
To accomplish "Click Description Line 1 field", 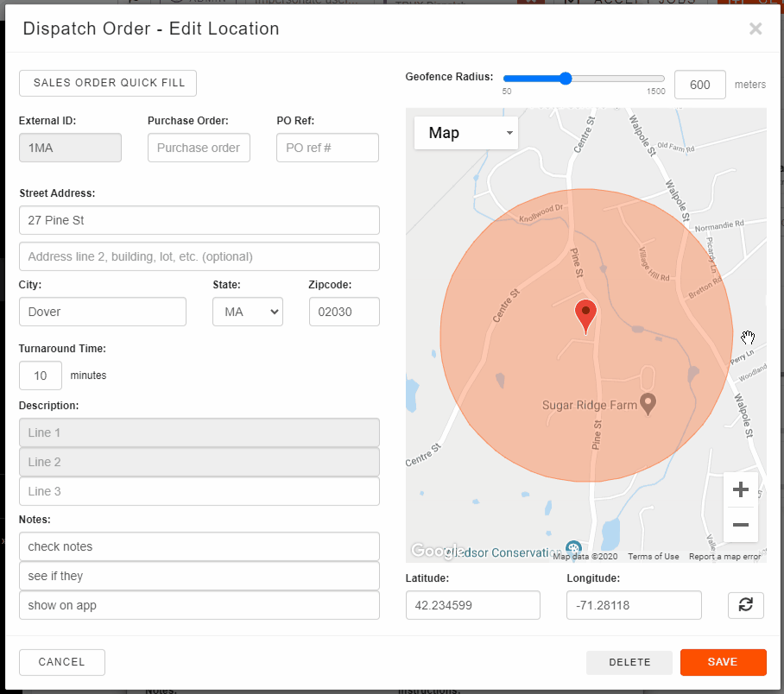I will coord(199,432).
